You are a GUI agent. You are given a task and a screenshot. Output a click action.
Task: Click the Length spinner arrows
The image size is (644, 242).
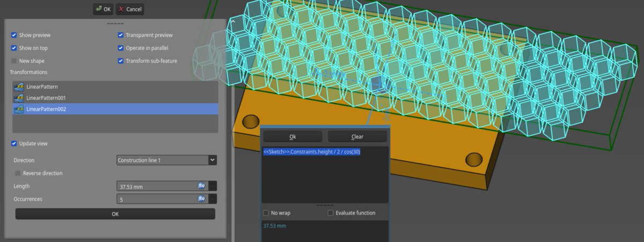point(213,186)
